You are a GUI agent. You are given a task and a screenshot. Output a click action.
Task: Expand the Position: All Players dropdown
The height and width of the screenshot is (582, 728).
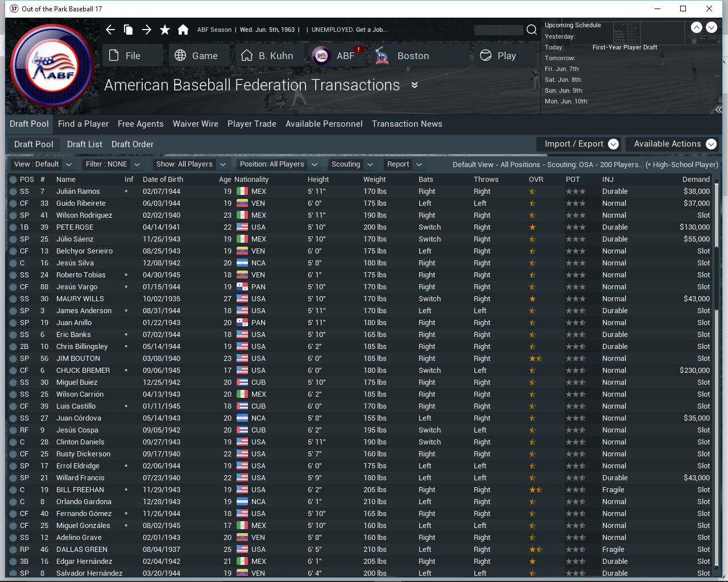pos(278,164)
